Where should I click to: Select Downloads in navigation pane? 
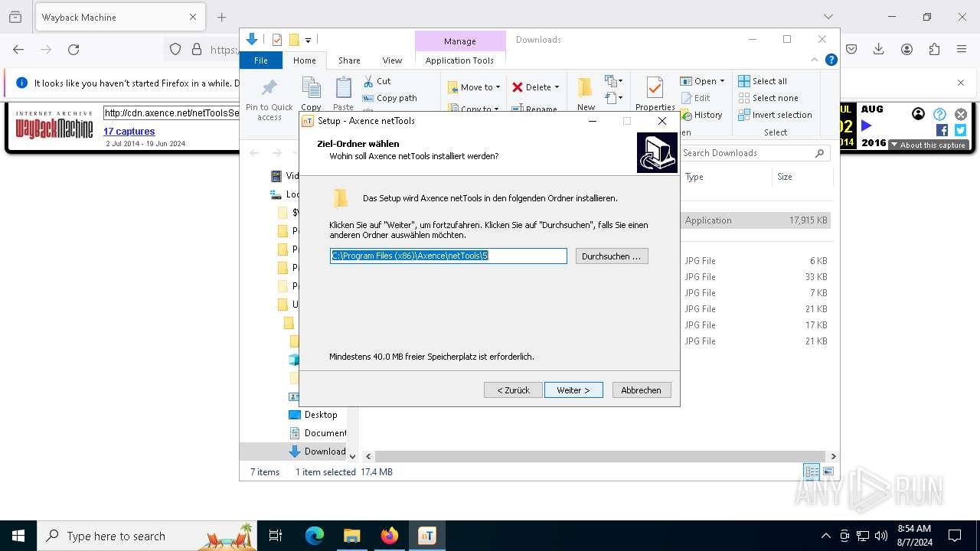pos(317,452)
